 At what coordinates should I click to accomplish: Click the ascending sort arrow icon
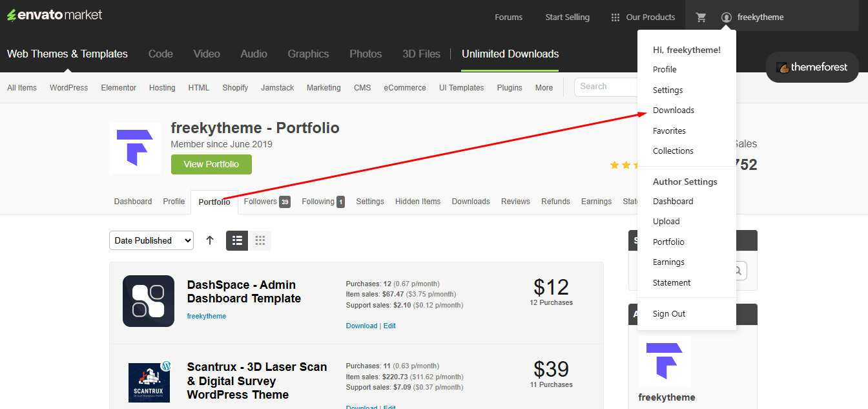click(x=210, y=240)
